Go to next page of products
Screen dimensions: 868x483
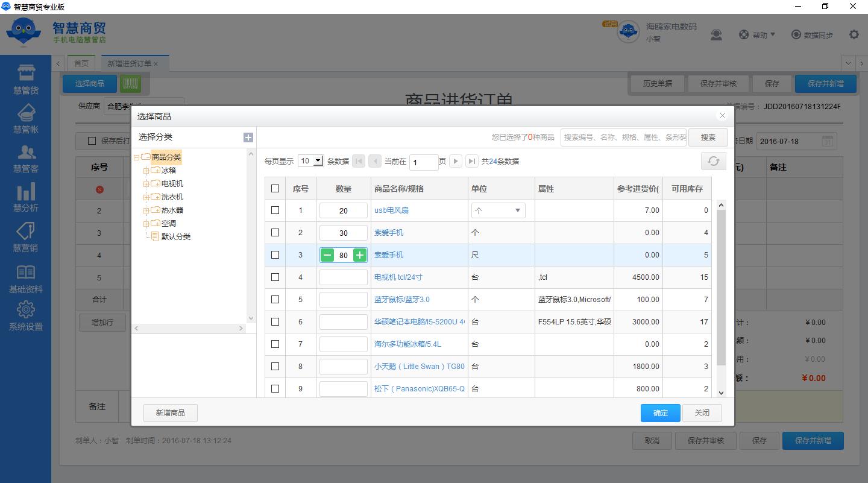pyautogui.click(x=456, y=161)
